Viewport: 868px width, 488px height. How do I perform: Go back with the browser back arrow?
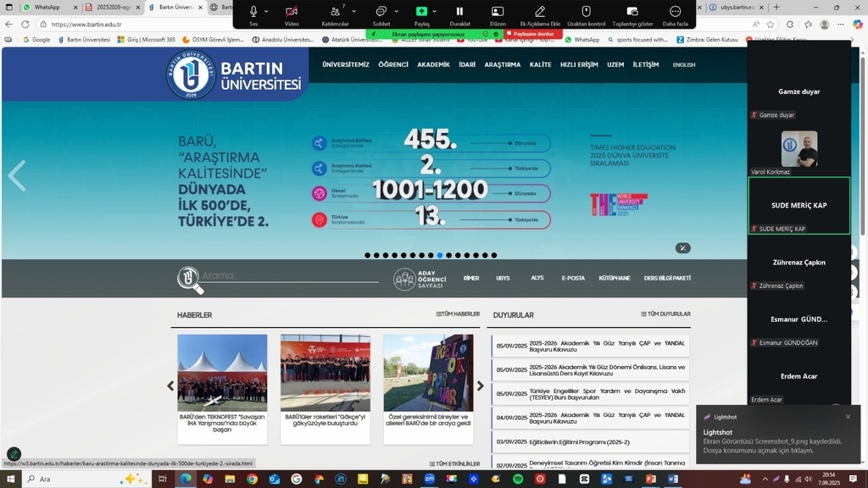coord(8,25)
